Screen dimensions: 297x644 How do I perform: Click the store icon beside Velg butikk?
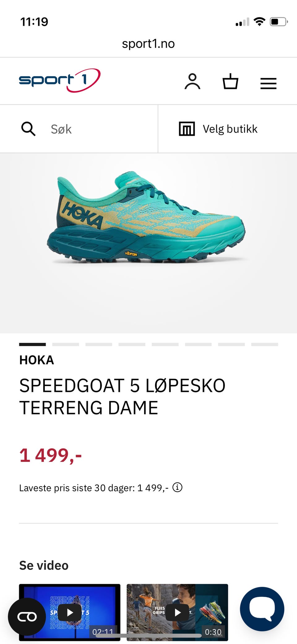[x=187, y=129]
